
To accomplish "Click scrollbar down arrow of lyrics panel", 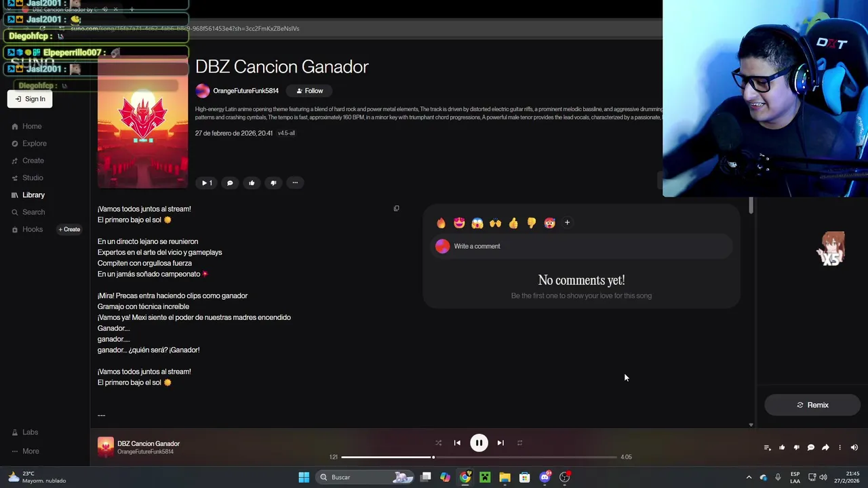I will tap(751, 425).
